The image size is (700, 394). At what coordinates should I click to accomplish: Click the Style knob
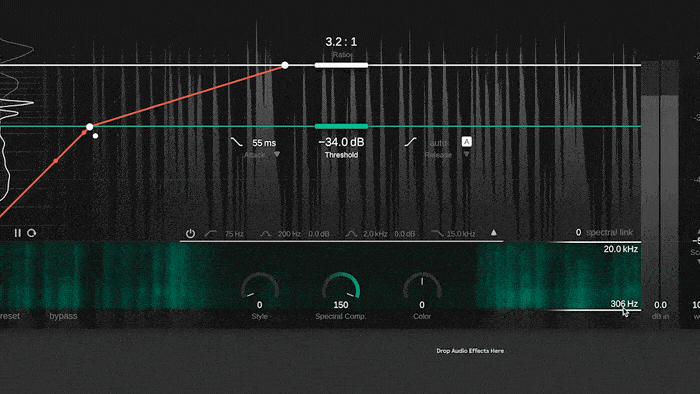pos(260,286)
